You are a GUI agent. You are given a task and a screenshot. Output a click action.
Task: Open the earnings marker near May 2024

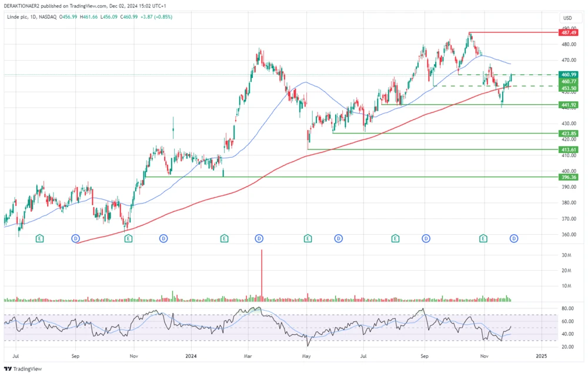pos(306,238)
